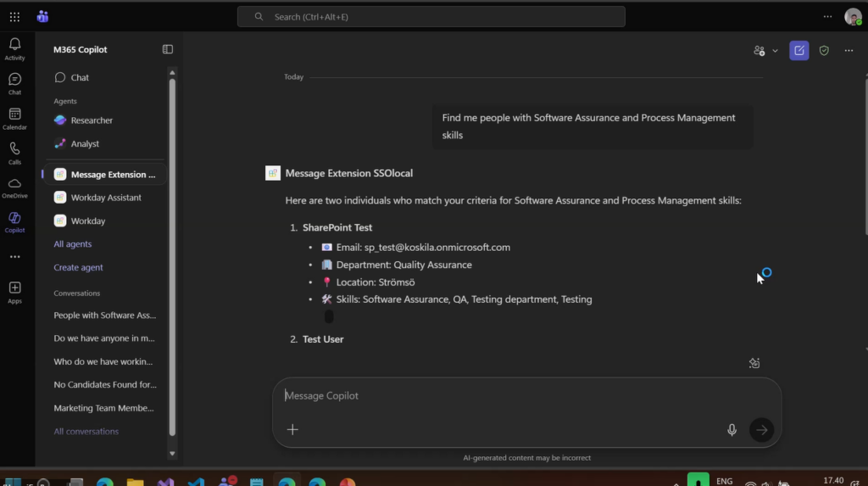The width and height of the screenshot is (868, 486).
Task: Open the Calendar app in the sidebar
Action: (x=14, y=118)
